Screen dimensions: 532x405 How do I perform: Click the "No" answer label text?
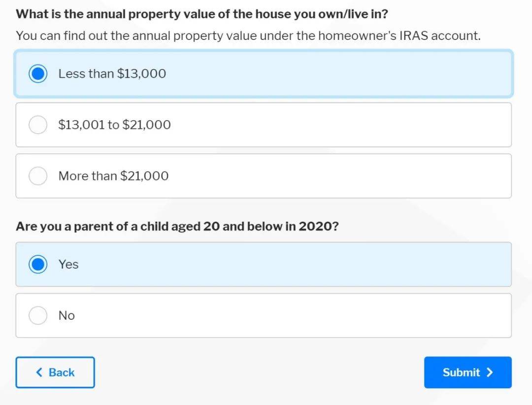pos(66,315)
